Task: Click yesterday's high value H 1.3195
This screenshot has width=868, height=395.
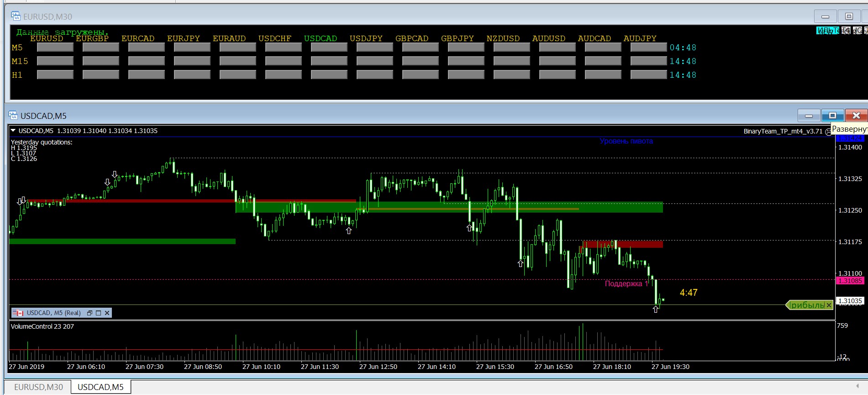Action: 24,148
